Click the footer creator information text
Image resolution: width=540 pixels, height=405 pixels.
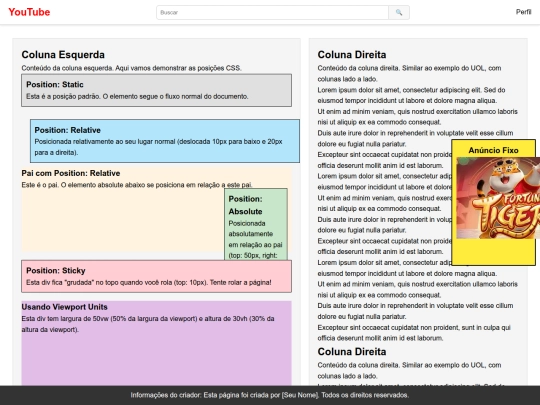tap(270, 395)
